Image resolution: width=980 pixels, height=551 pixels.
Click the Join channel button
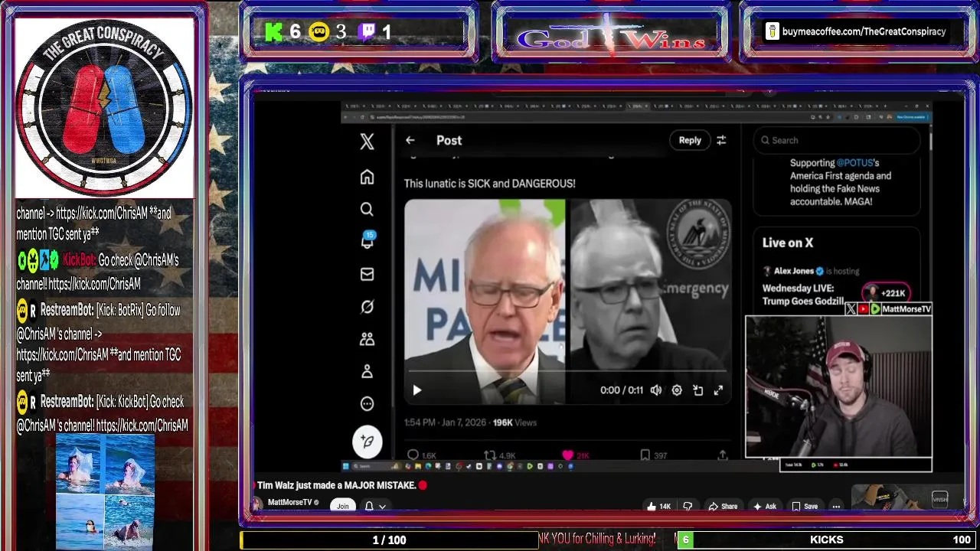[x=342, y=506]
